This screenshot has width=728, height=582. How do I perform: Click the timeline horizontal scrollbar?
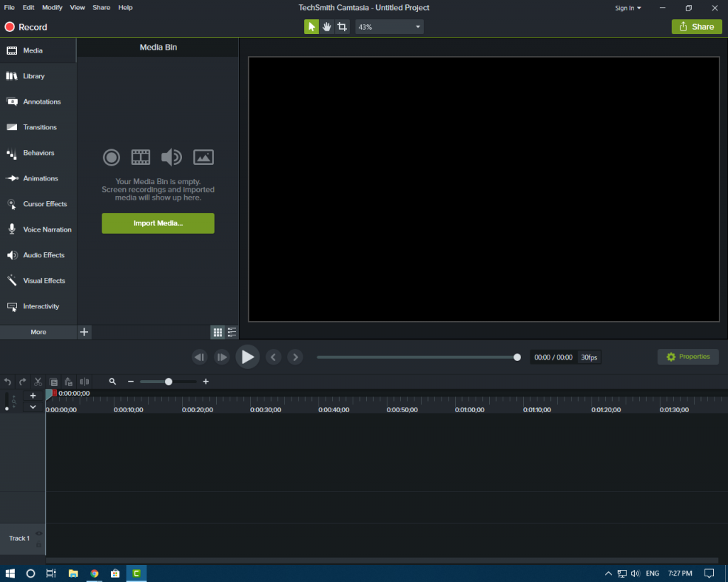click(382, 560)
